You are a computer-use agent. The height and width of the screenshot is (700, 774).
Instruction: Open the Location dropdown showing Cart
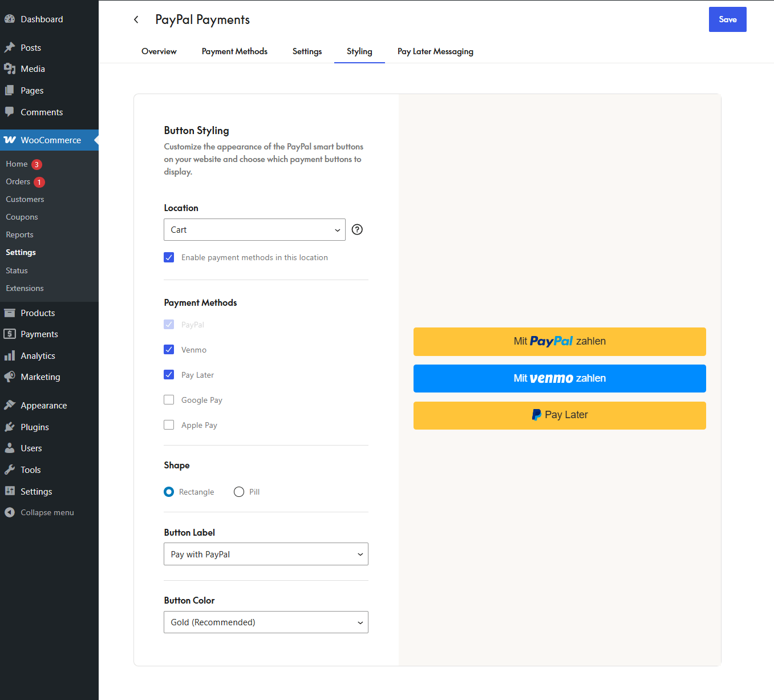point(254,229)
